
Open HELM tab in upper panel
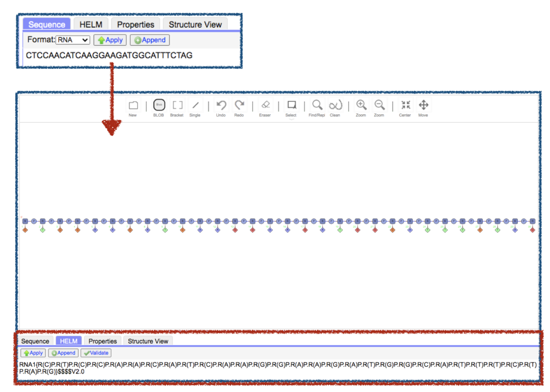tap(91, 25)
